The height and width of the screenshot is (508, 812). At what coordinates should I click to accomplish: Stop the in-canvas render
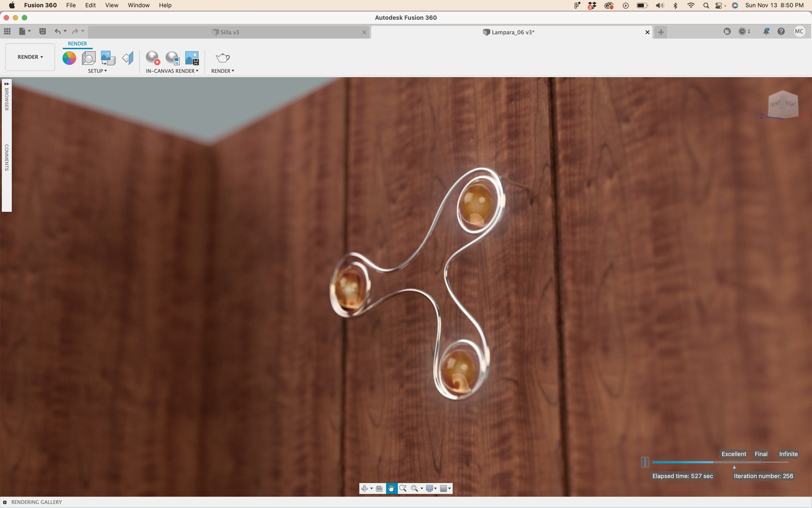tap(153, 58)
